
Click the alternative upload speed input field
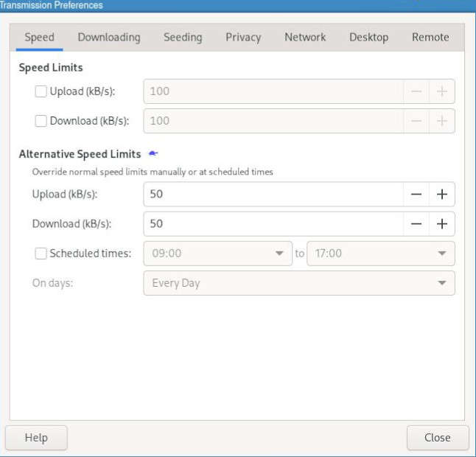tap(273, 195)
